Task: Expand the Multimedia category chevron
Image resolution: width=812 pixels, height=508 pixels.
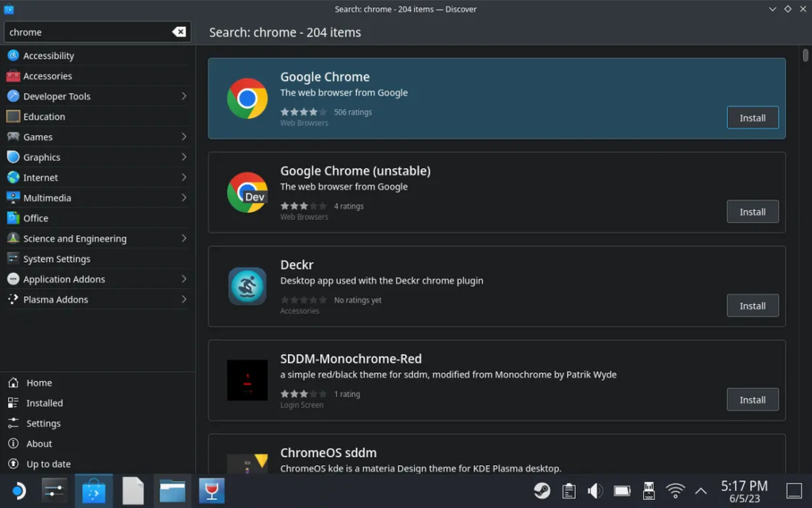Action: (x=184, y=198)
